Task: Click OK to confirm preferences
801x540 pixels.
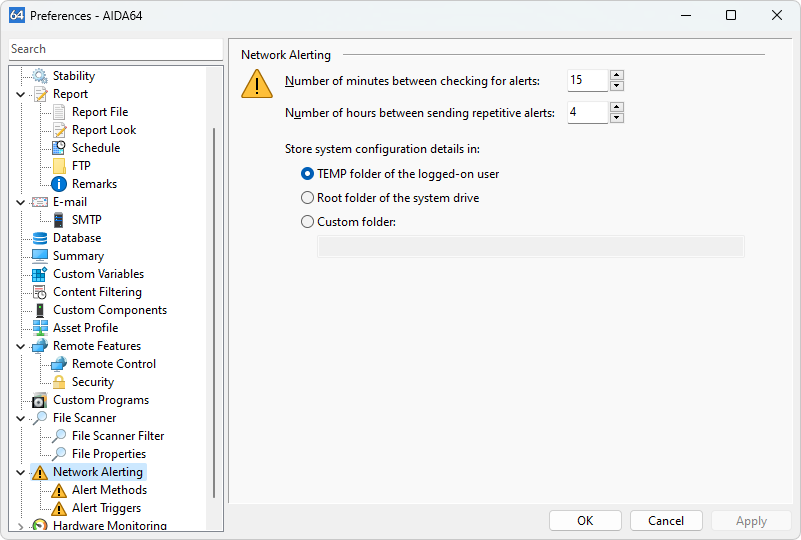Action: [x=585, y=521]
